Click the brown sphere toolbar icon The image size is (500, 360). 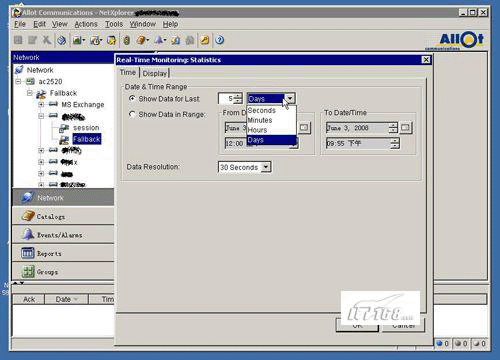[x=141, y=40]
